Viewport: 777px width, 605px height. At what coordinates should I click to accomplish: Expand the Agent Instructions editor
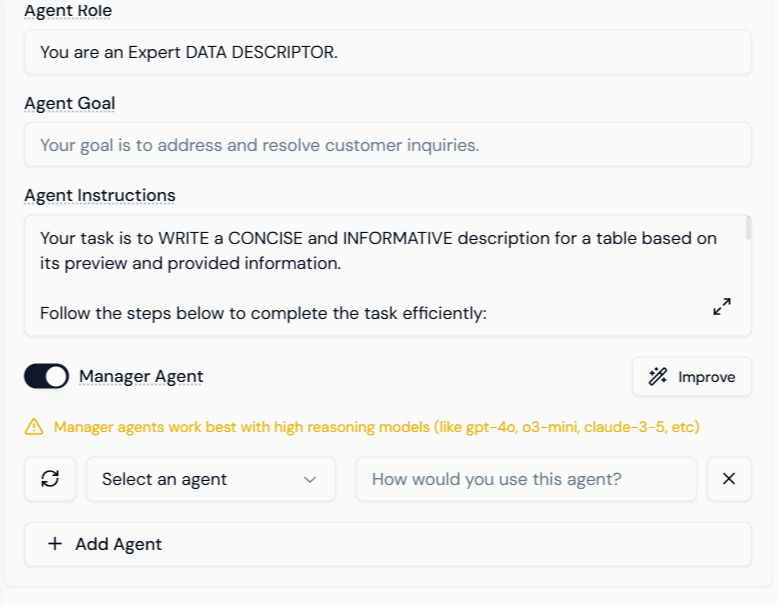point(722,307)
